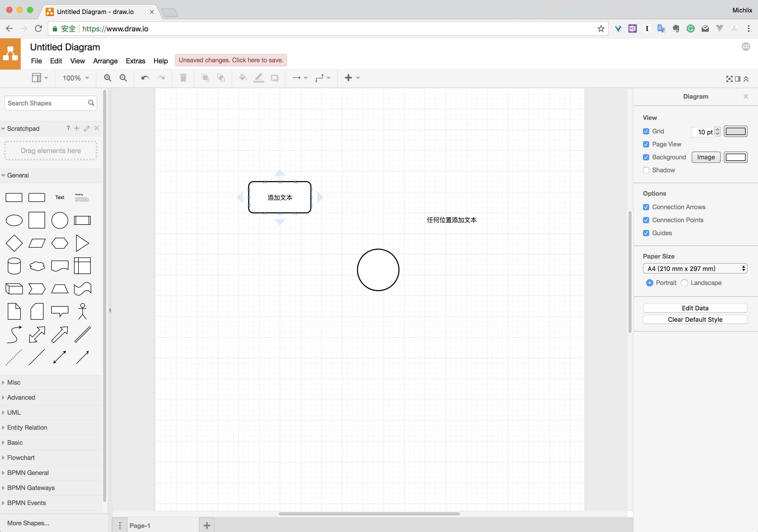Image resolution: width=758 pixels, height=532 pixels.
Task: Click Unsaved changes save notice
Action: click(231, 60)
